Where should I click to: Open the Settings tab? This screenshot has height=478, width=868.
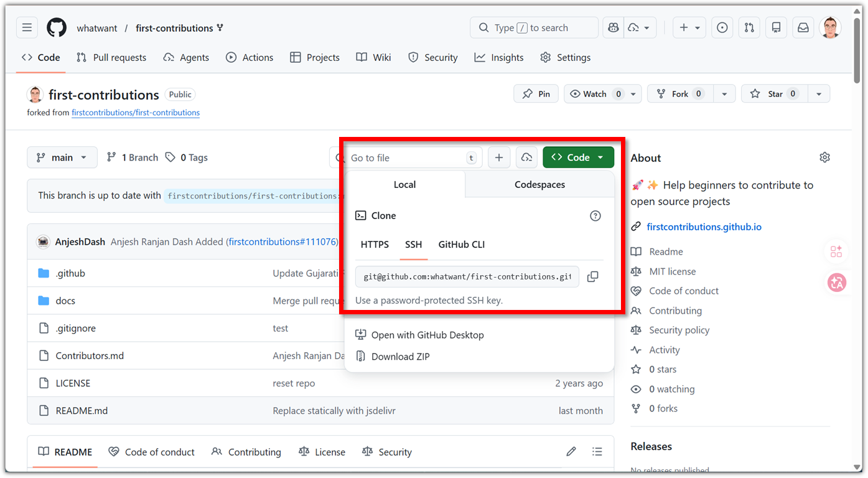click(566, 57)
